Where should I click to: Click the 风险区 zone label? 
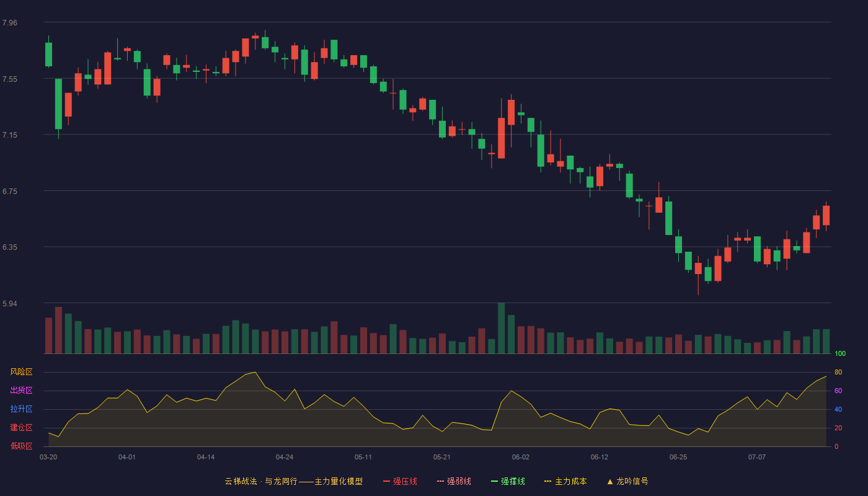[21, 372]
